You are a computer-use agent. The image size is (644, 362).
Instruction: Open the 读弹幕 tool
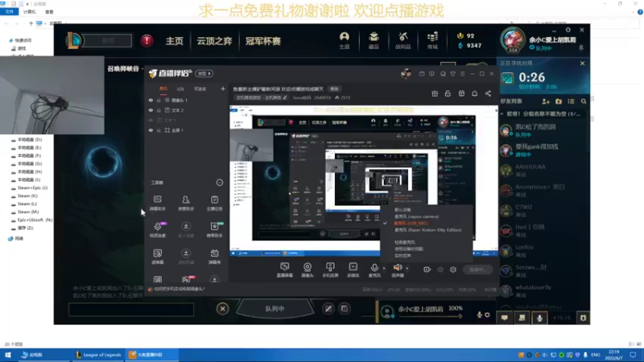click(157, 256)
